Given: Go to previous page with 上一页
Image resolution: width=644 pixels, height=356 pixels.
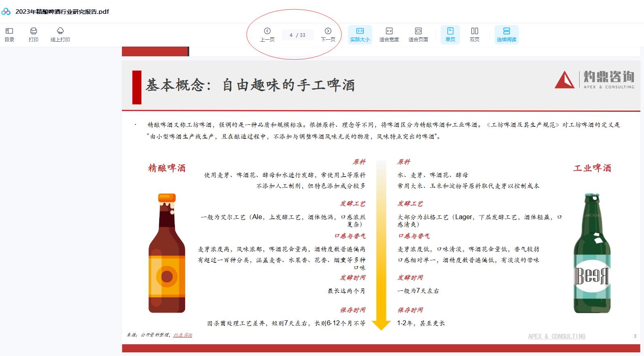Looking at the screenshot, I should tap(267, 34).
